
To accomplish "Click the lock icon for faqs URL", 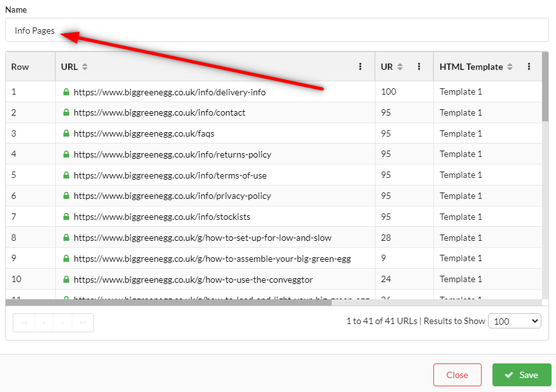I will tap(66, 133).
